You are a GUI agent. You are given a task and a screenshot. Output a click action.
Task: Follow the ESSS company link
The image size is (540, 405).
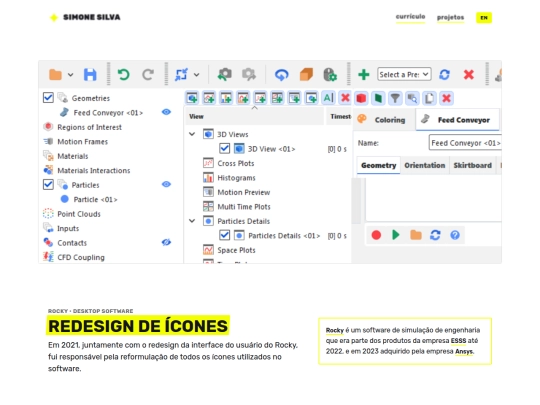pos(458,341)
